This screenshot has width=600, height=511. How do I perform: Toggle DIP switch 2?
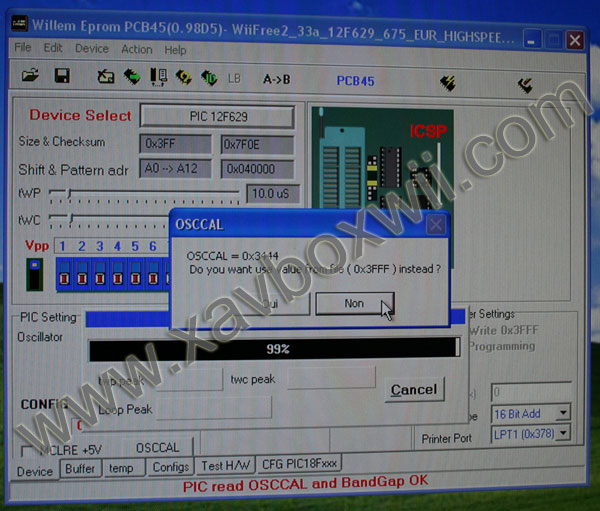tap(82, 273)
